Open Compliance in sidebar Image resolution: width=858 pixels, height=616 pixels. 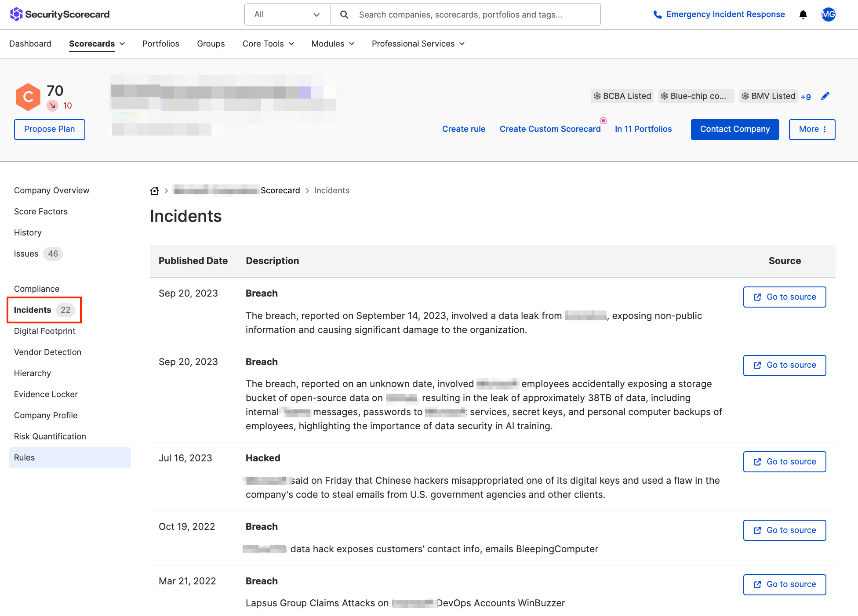(x=37, y=289)
